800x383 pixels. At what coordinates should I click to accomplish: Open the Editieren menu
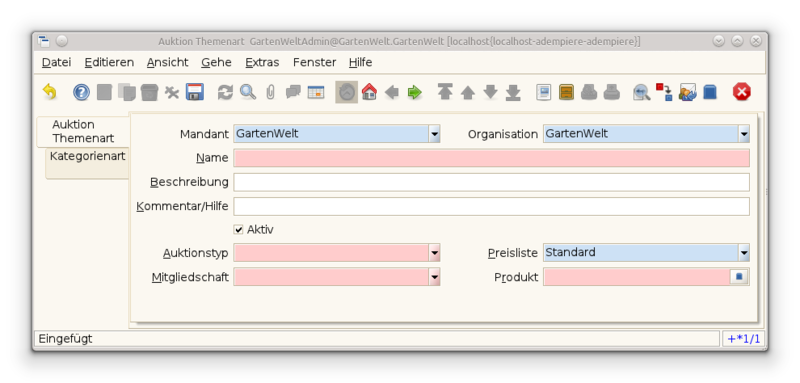109,62
